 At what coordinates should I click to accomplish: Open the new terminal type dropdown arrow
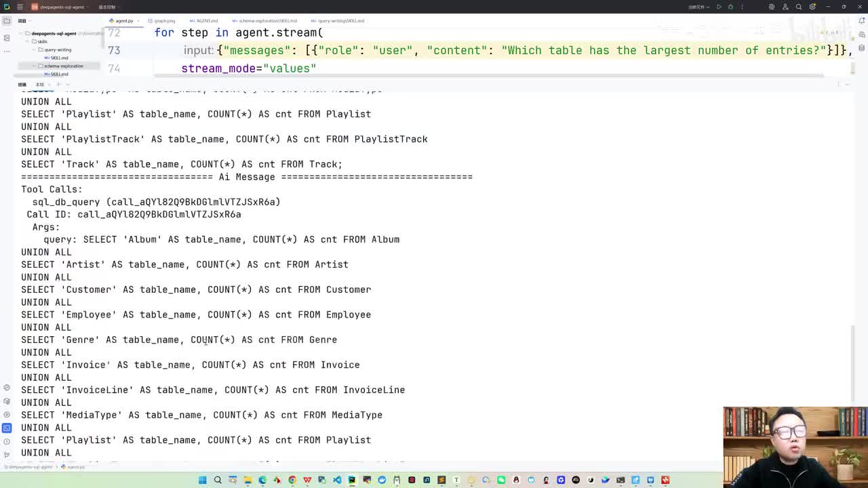68,85
